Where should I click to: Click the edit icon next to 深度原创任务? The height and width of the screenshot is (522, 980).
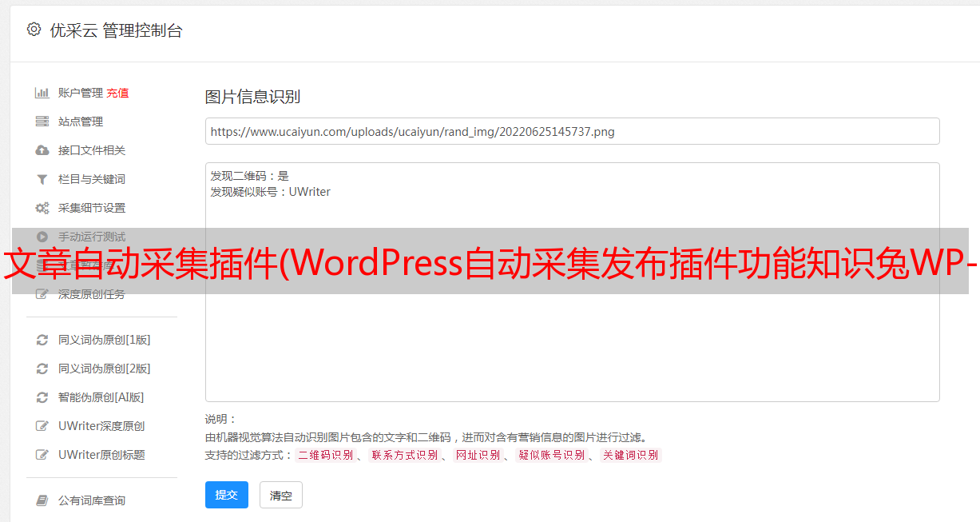(x=42, y=294)
